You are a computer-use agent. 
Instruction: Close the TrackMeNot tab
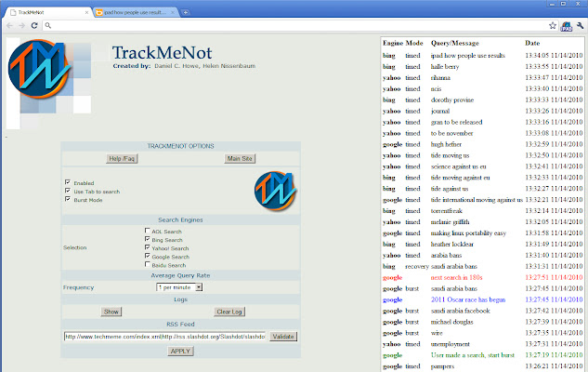click(x=86, y=12)
